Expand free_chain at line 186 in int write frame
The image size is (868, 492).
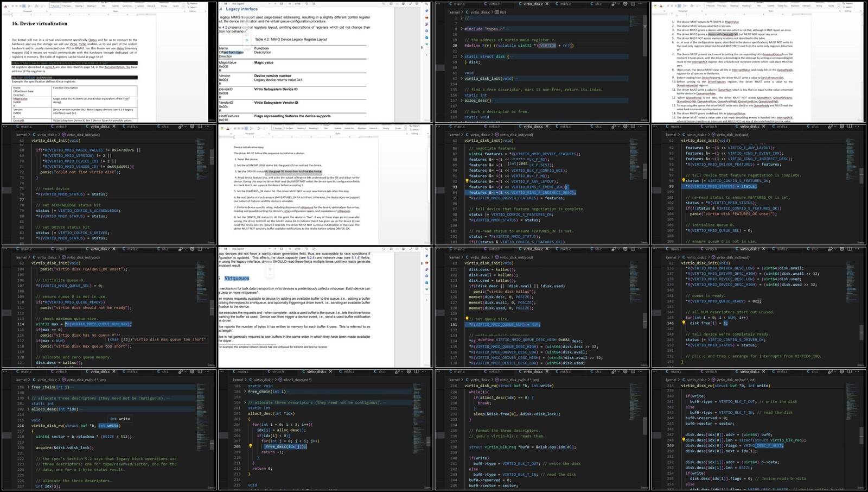pos(29,387)
